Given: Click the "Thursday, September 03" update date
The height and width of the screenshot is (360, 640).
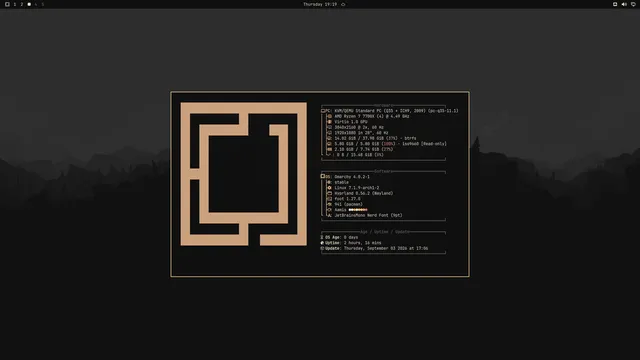Looking at the screenshot, I should click(x=371, y=248).
